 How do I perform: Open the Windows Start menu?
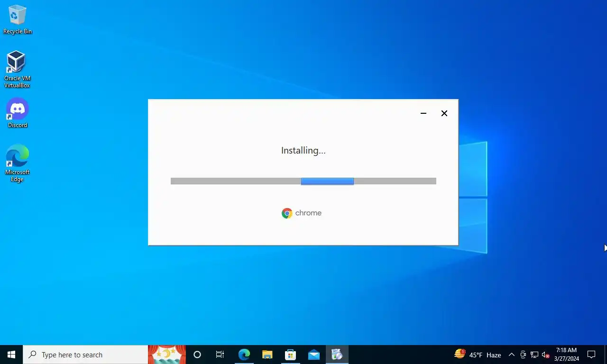pyautogui.click(x=11, y=355)
